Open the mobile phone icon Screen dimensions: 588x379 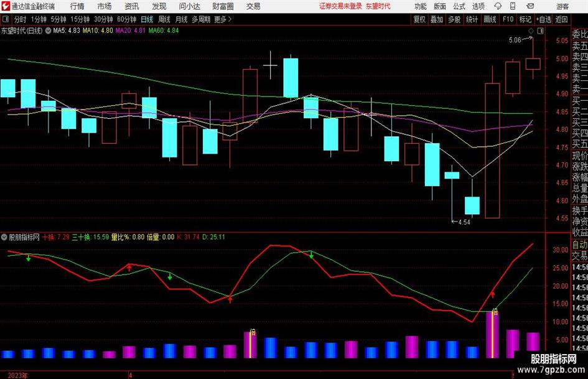click(513, 6)
